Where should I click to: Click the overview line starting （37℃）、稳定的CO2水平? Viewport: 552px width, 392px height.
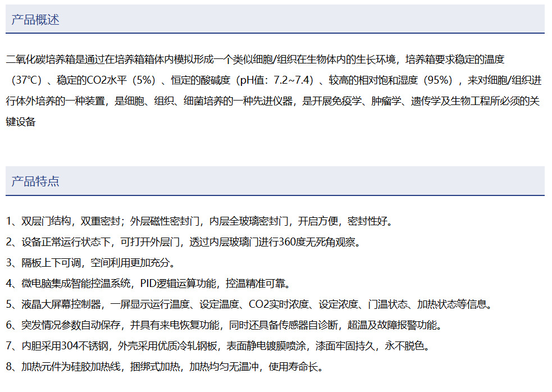coord(273,80)
